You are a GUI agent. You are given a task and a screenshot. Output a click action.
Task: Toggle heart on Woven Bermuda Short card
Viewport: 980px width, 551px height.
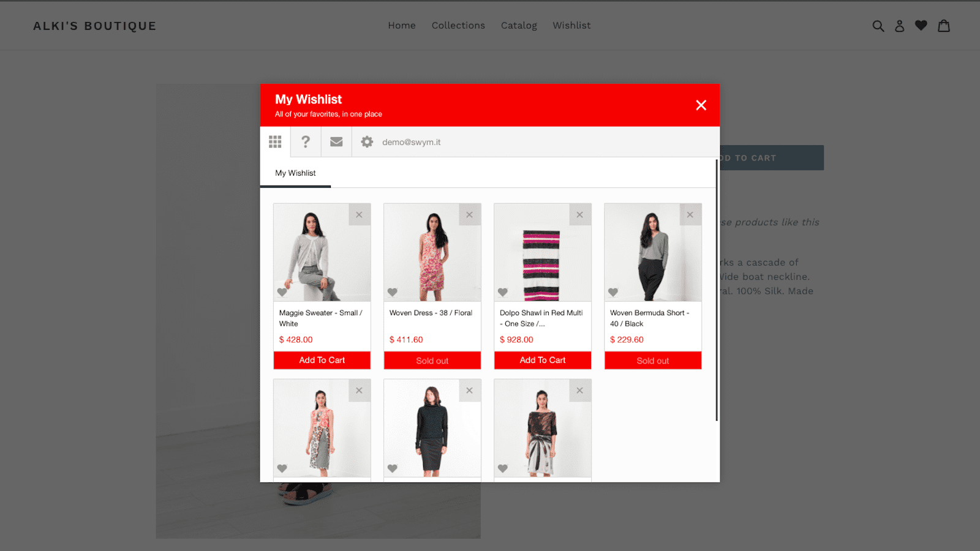613,293
